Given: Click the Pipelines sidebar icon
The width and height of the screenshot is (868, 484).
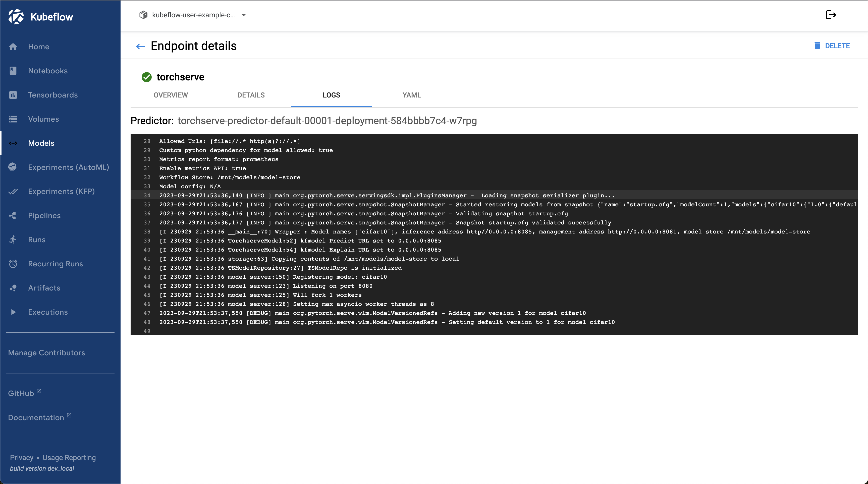Looking at the screenshot, I should (13, 216).
